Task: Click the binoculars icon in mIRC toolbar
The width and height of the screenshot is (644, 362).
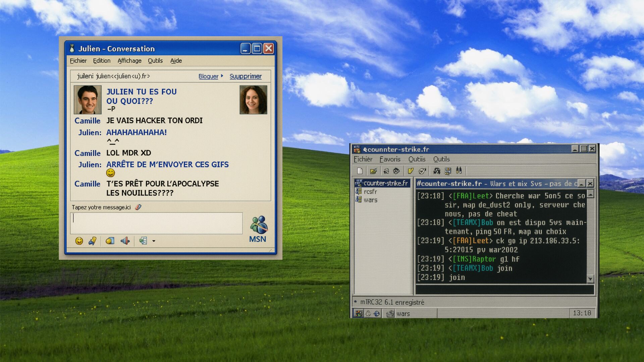Action: click(437, 171)
